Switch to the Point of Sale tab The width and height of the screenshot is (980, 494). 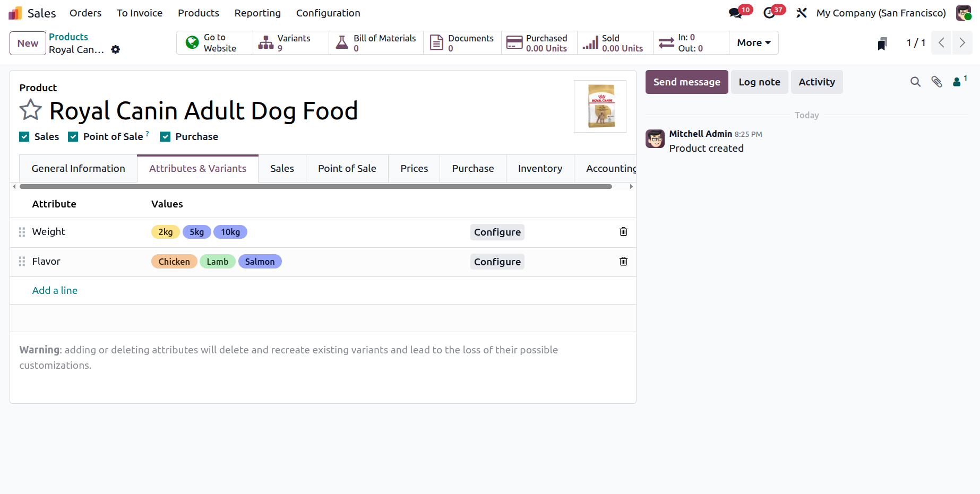pyautogui.click(x=347, y=169)
